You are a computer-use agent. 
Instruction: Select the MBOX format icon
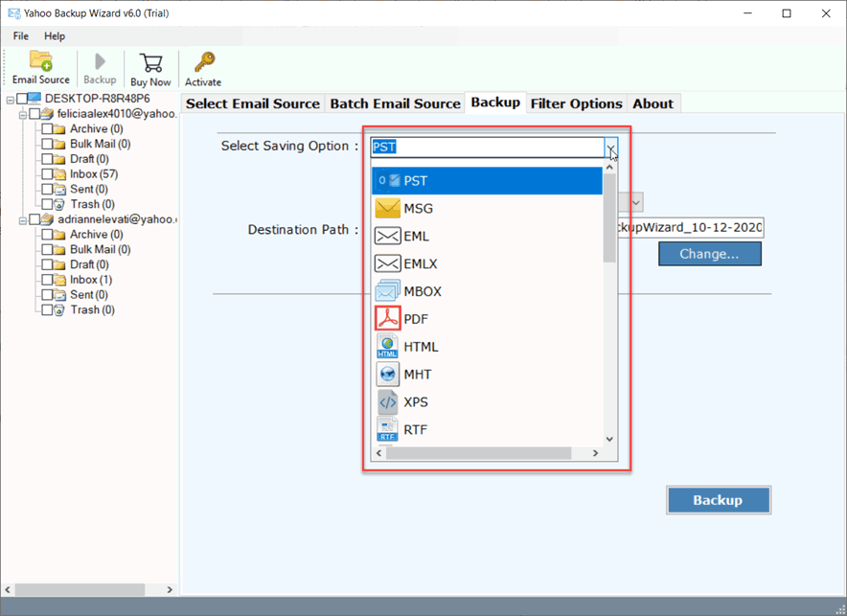(x=387, y=291)
